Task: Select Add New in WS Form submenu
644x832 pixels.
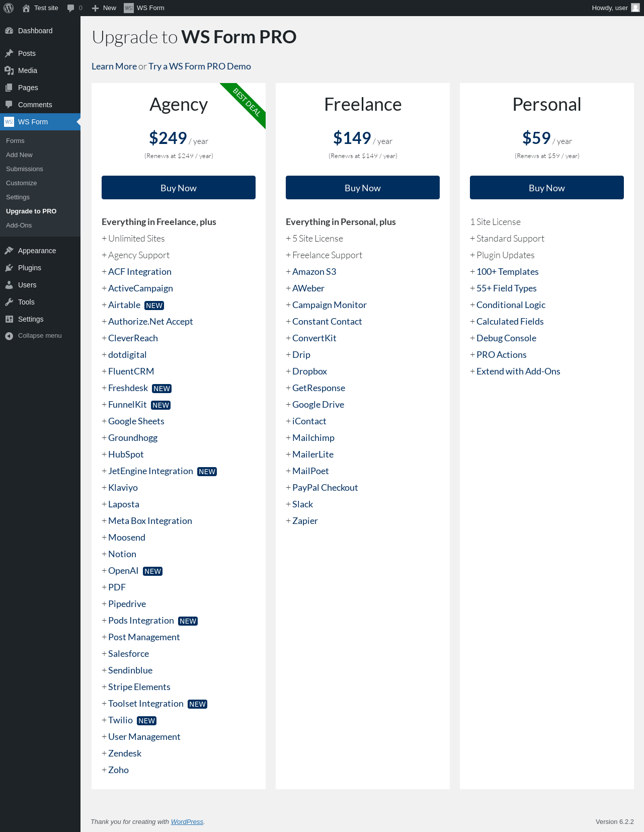Action: (19, 155)
